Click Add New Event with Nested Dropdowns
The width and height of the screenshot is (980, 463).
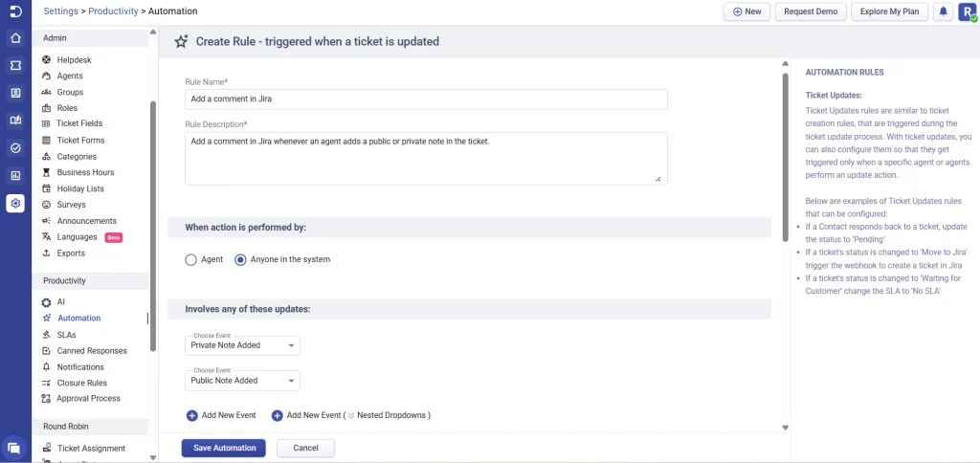tap(350, 415)
